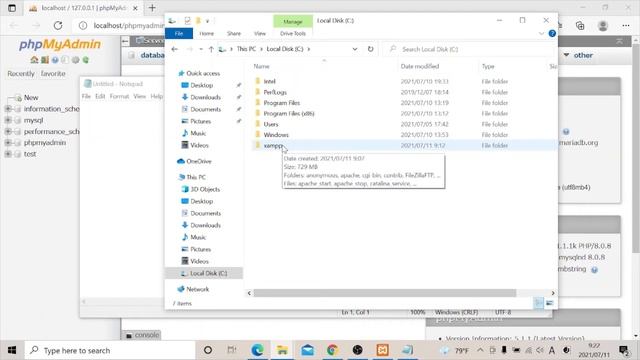This screenshot has width=640, height=360.
Task: Open Notepad File menu
Action: point(86,96)
